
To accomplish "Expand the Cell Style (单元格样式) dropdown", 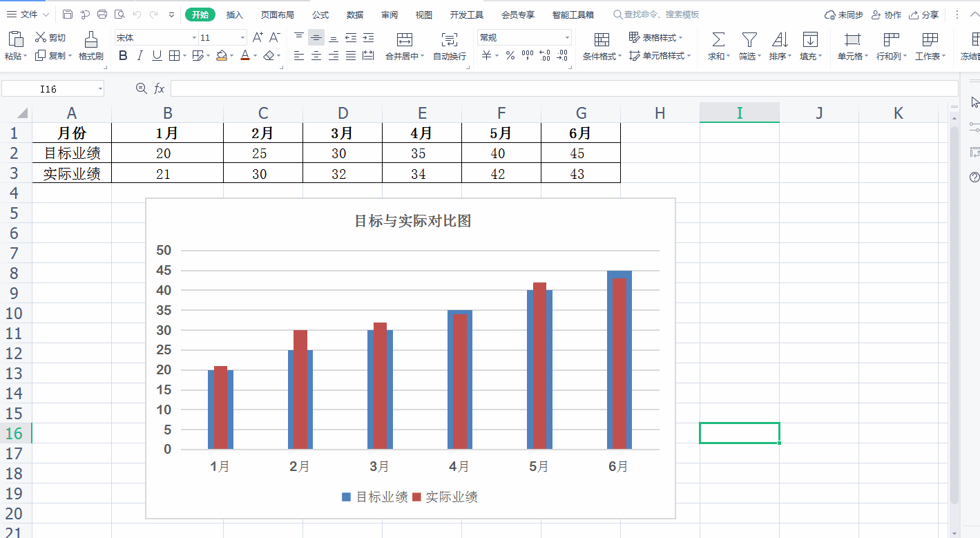I will pos(688,56).
